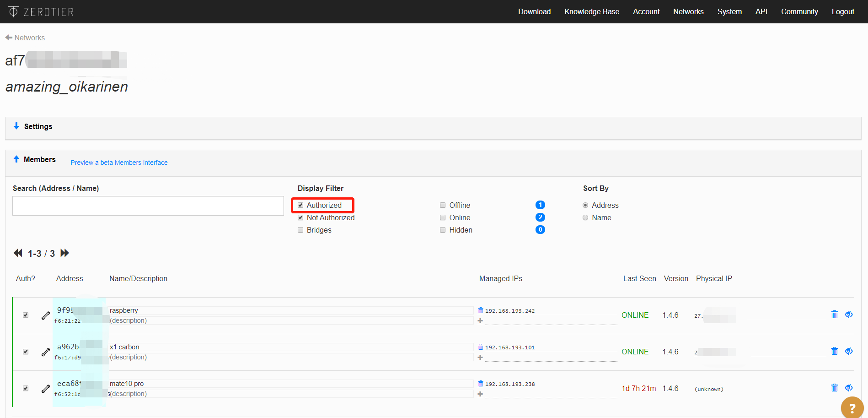Uncheck Auth checkbox for mate10 pro member
This screenshot has height=418, width=868.
(26, 388)
